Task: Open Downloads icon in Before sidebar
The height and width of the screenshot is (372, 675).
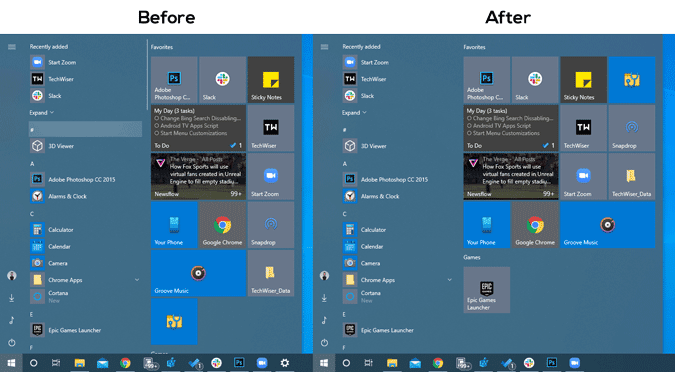Action: (12, 298)
